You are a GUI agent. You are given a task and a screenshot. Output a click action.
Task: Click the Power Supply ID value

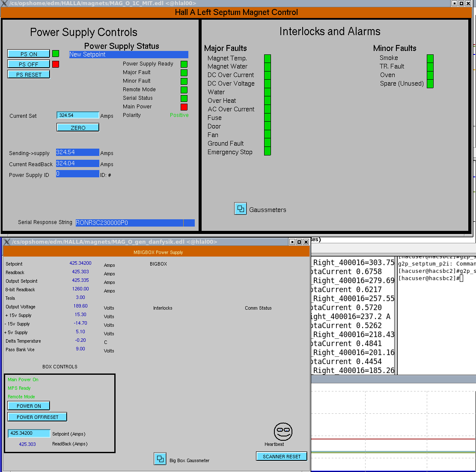coord(77,174)
